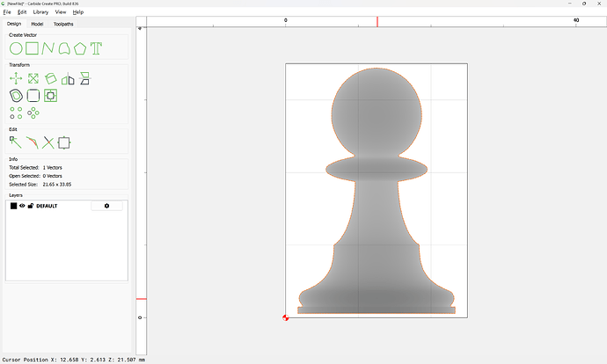607x364 pixels.
Task: Click the Mirror/Flip transform icon
Action: coord(68,79)
